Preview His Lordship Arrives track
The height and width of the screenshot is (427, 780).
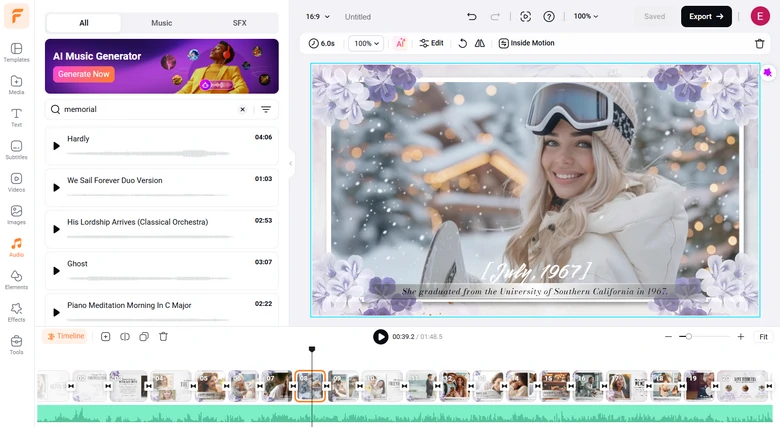pos(56,229)
